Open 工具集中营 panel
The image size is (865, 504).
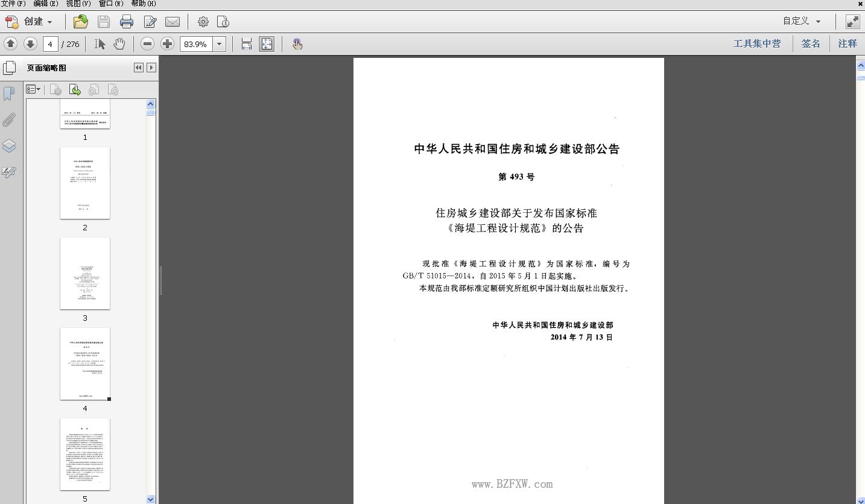coord(757,43)
